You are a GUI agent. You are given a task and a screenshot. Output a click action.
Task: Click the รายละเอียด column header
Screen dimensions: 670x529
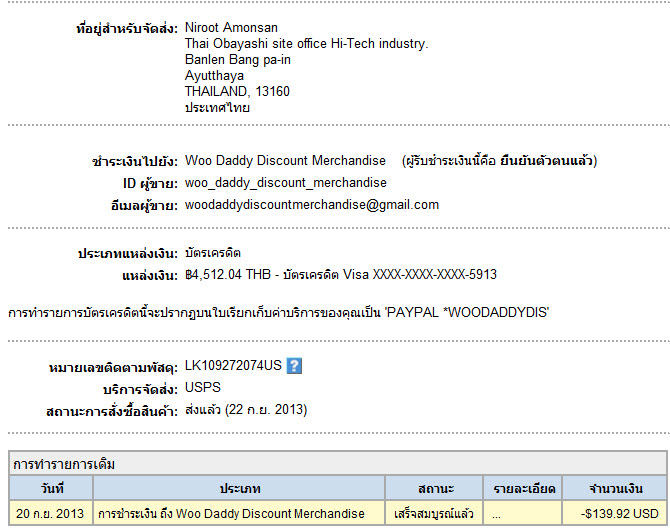[523, 488]
